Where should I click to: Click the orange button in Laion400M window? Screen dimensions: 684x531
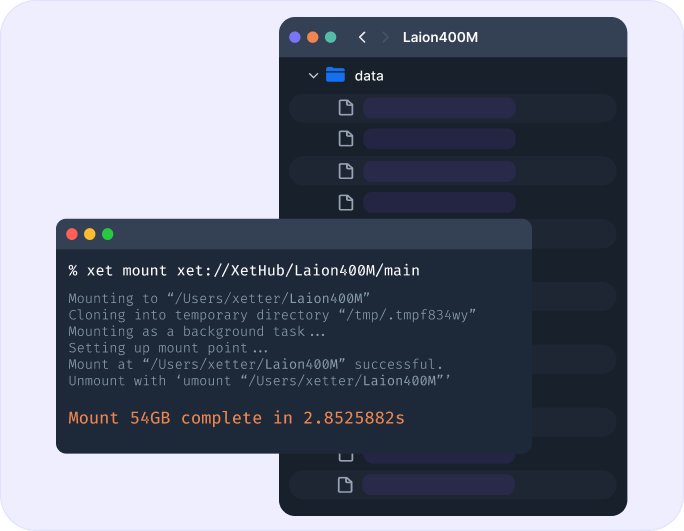pos(313,37)
